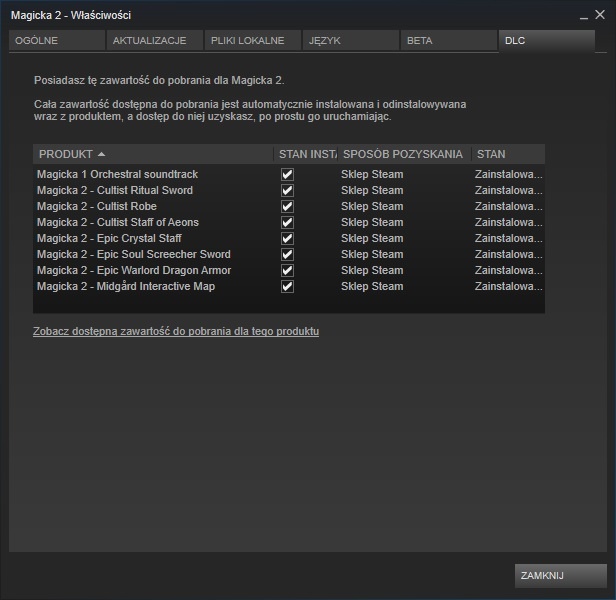Select row Magicka 2 - Epic Warlord Dragon Armor
The height and width of the screenshot is (600, 616).
[289, 270]
